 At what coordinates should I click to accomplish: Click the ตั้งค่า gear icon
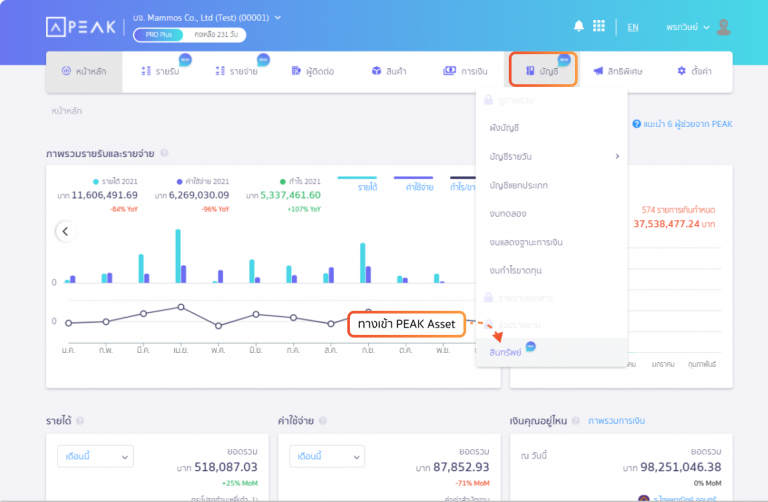click(681, 71)
